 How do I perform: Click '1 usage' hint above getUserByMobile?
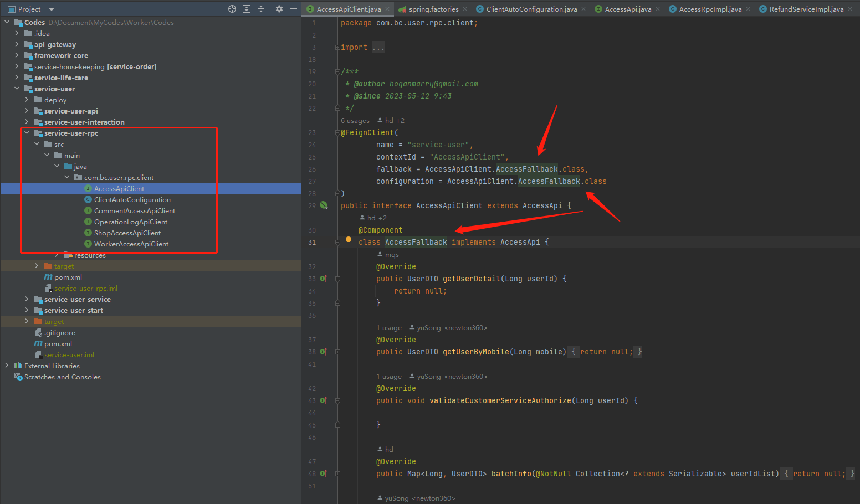(389, 328)
